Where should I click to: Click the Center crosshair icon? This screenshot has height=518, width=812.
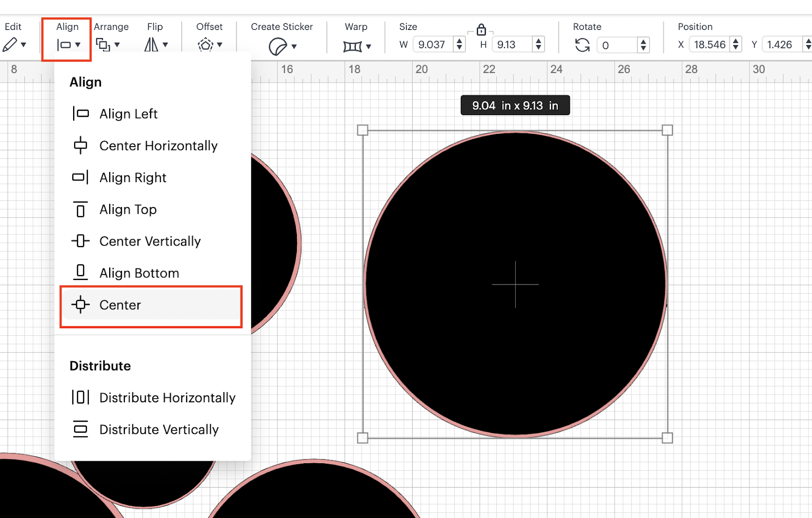tap(80, 304)
